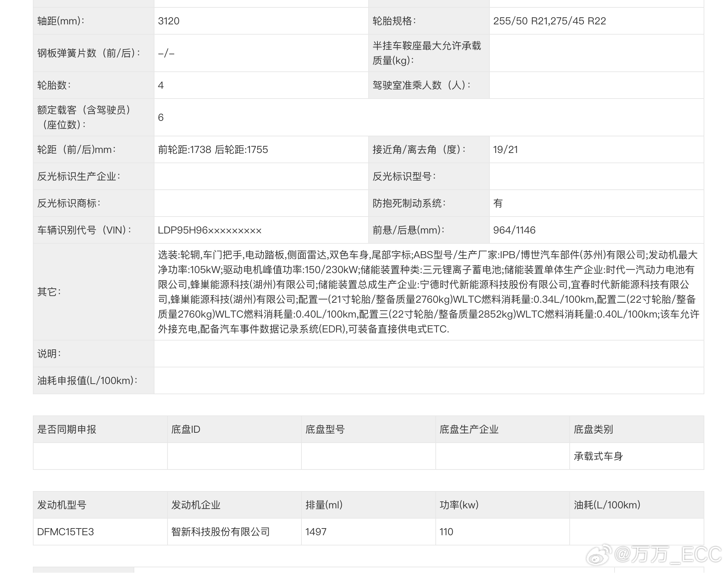Select the 驾驶室准乘人数 label
Screen dimensions: 728x573
pyautogui.click(x=422, y=85)
